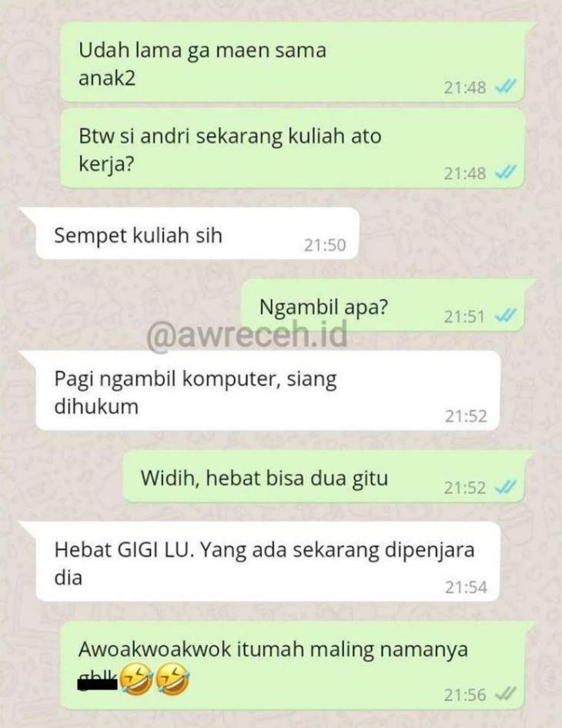The width and height of the screenshot is (562, 728).
Task: Select the 'Hebat GIGI LU' message bubble
Action: pyautogui.click(x=268, y=562)
